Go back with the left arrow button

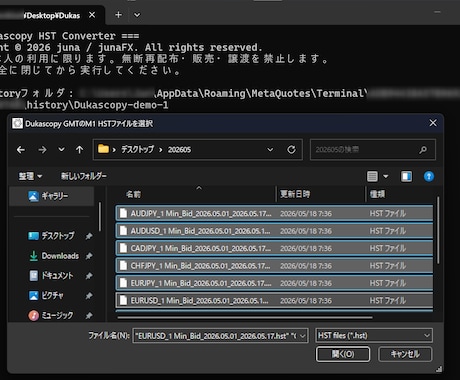pos(21,150)
